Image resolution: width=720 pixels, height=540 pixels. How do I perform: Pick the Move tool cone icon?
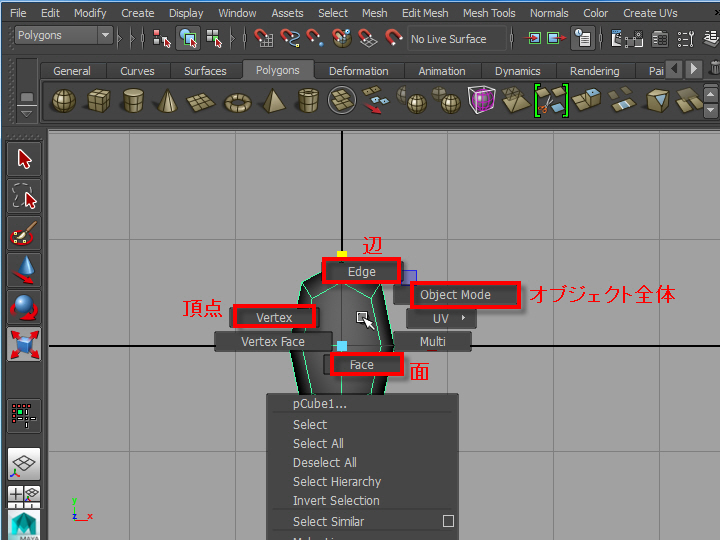(24, 270)
